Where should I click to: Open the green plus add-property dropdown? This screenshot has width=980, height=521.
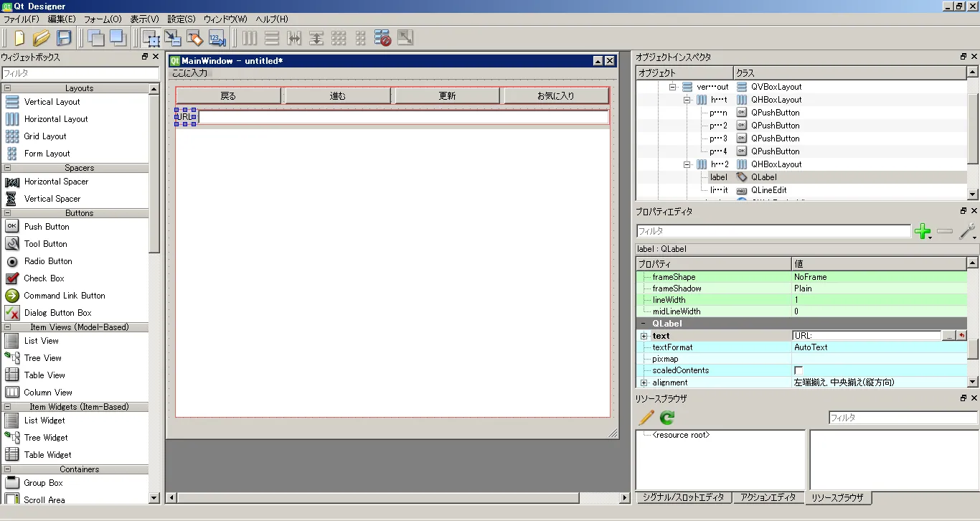[x=924, y=232]
